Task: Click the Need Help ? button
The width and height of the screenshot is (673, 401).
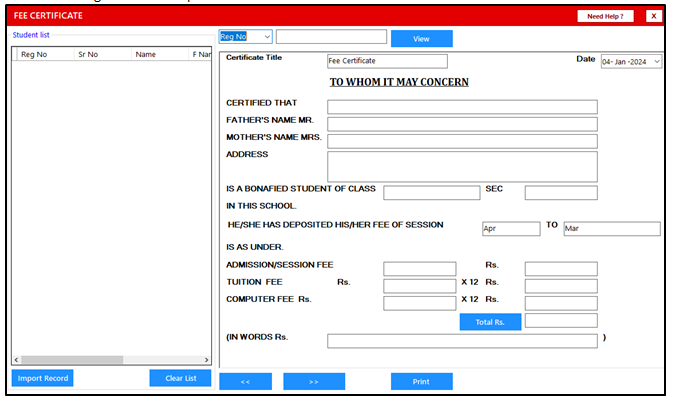Action: click(606, 16)
